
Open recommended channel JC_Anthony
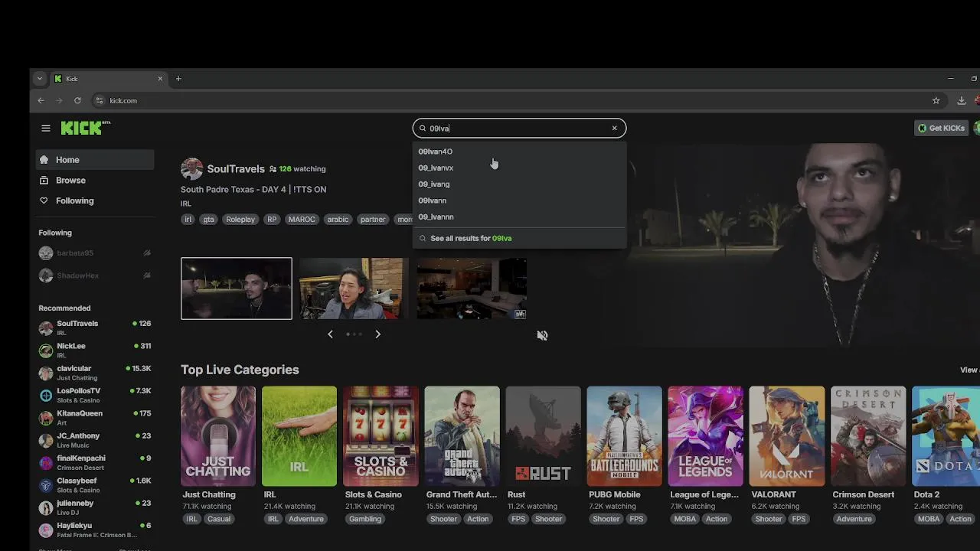95,440
